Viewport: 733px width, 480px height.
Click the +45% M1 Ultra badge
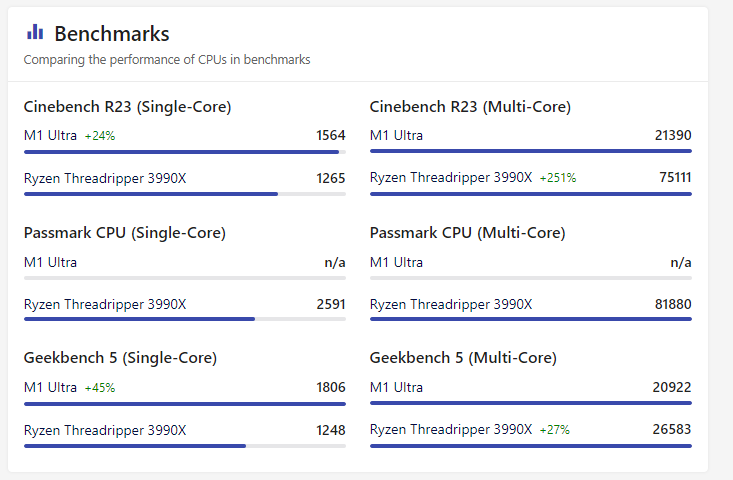(x=101, y=388)
